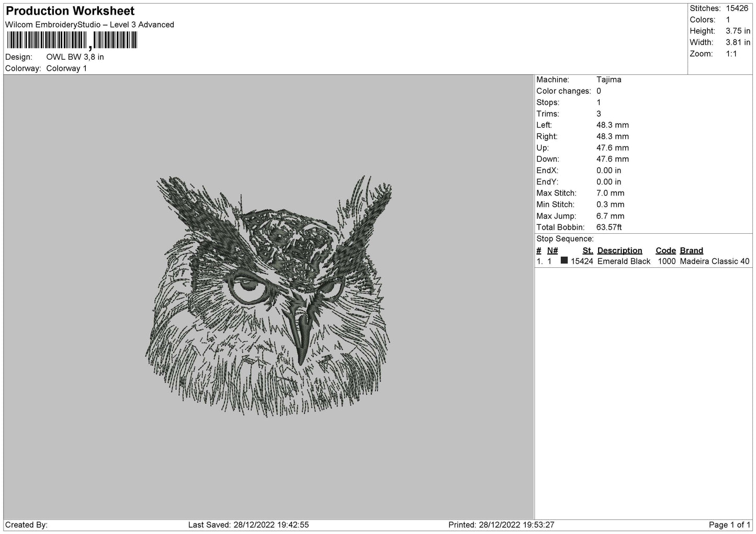Select total bobbin value 63.57ft
Screen dimensions: 756x534
click(609, 228)
